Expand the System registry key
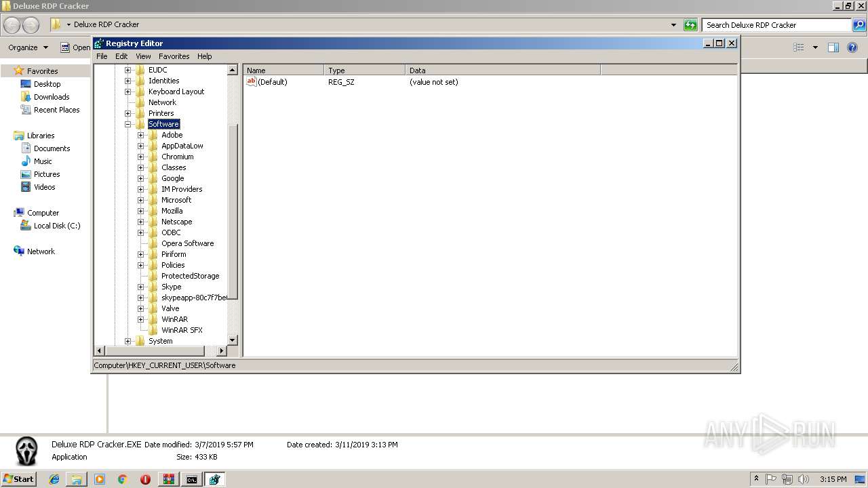 (127, 341)
